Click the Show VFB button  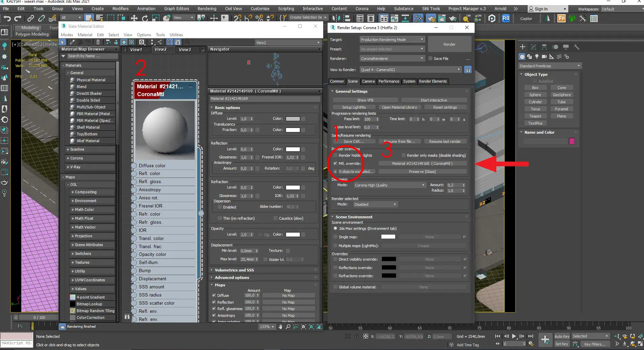(x=365, y=100)
